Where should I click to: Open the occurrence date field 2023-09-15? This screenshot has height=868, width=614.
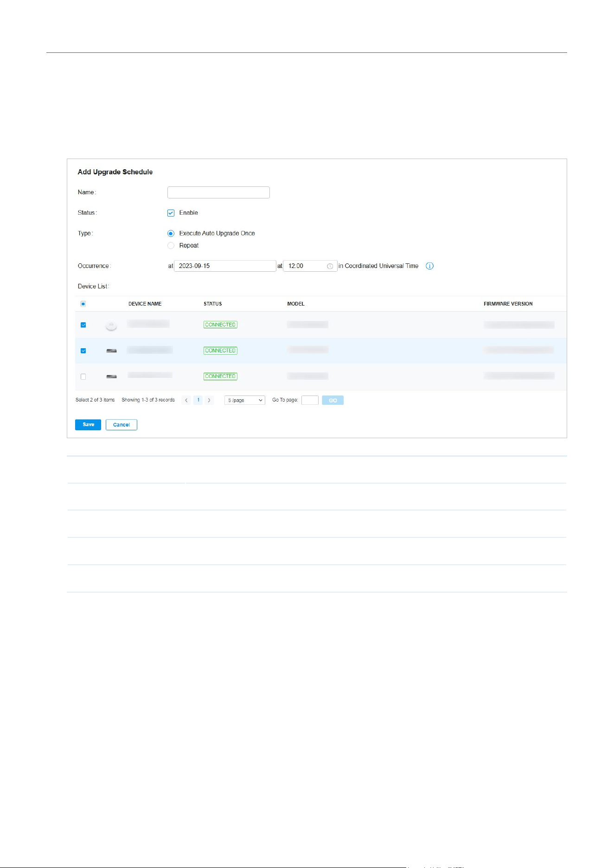coord(225,266)
